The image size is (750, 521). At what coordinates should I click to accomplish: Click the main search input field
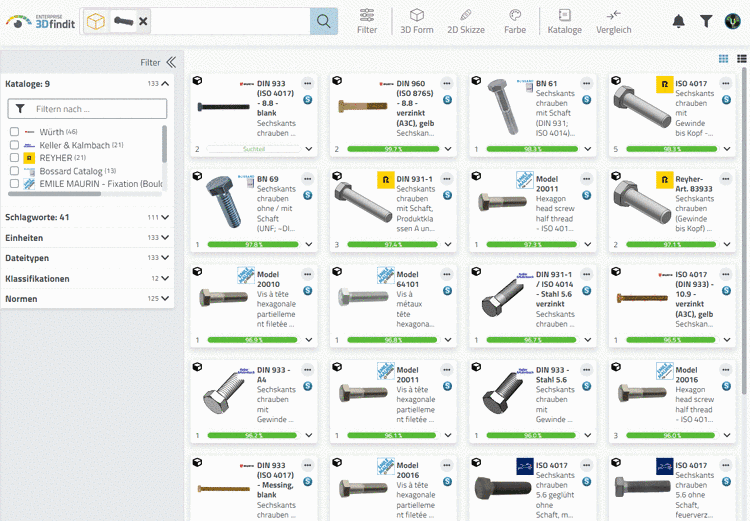click(x=230, y=21)
